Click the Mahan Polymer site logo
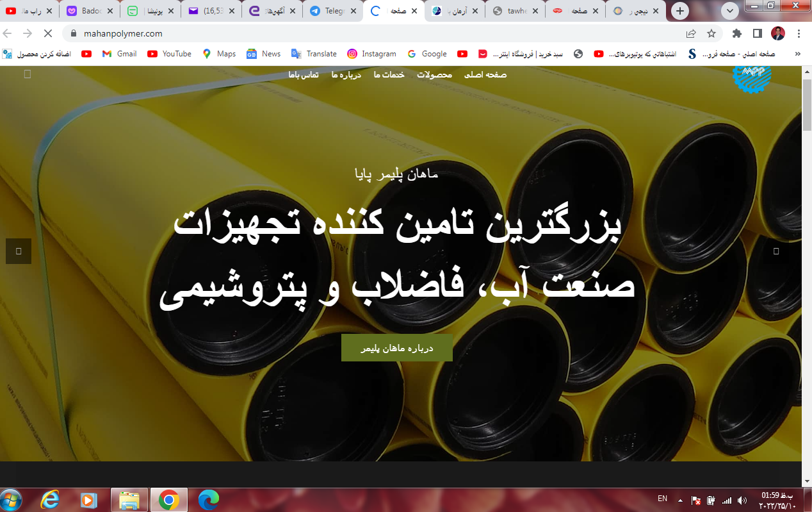The height and width of the screenshot is (512, 812). [752, 78]
